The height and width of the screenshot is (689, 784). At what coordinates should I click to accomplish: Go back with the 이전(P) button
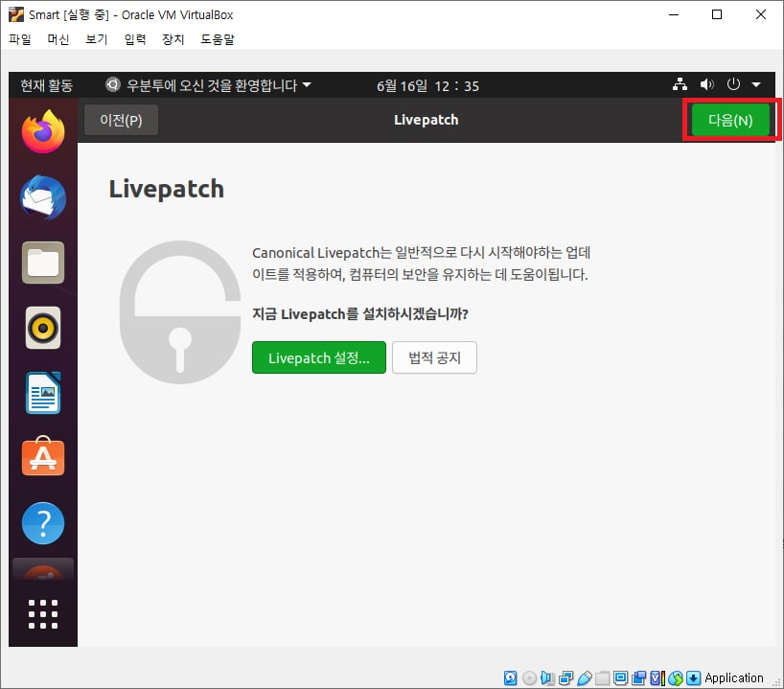tap(121, 120)
